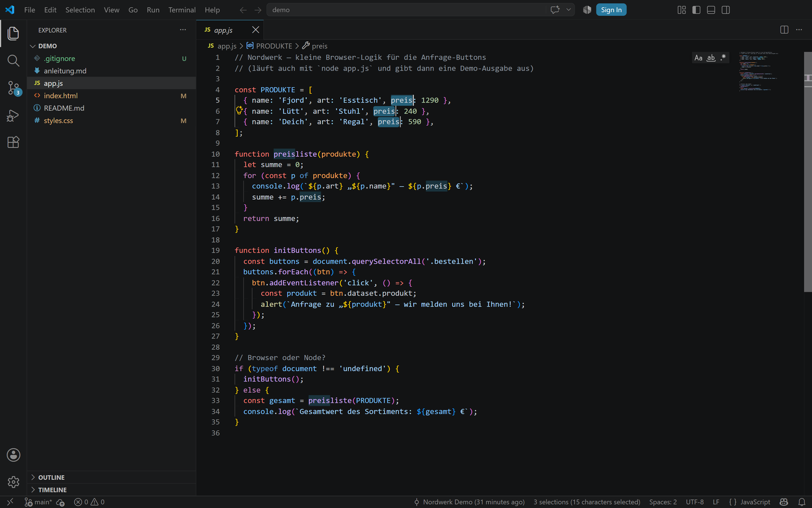Click the Go Forward arrow
Image resolution: width=812 pixels, height=508 pixels.
258,10
